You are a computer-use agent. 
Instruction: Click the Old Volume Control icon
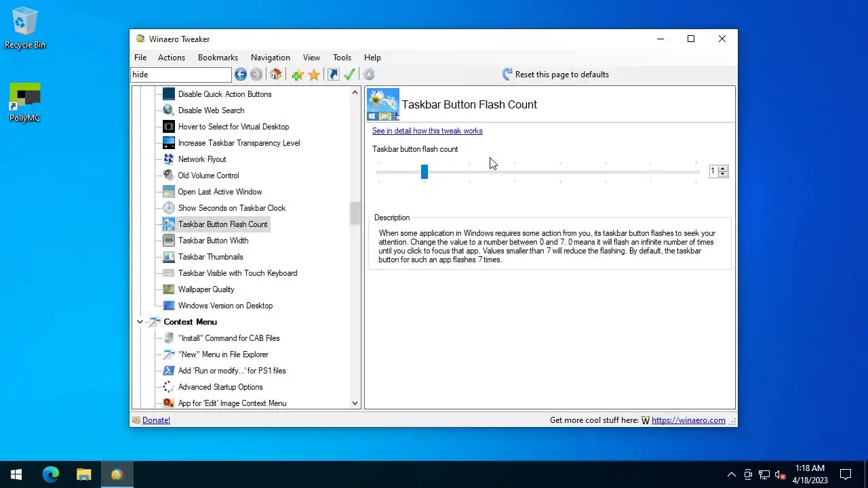tap(169, 176)
